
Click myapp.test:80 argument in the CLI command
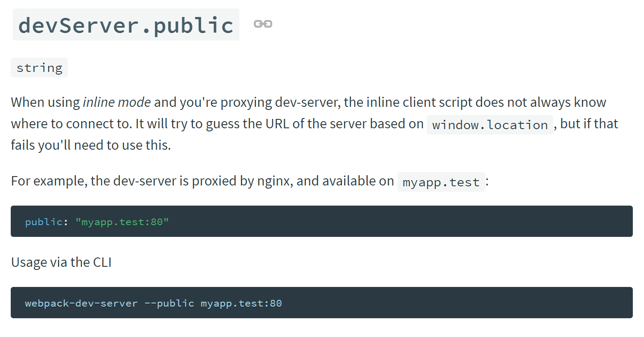point(241,303)
